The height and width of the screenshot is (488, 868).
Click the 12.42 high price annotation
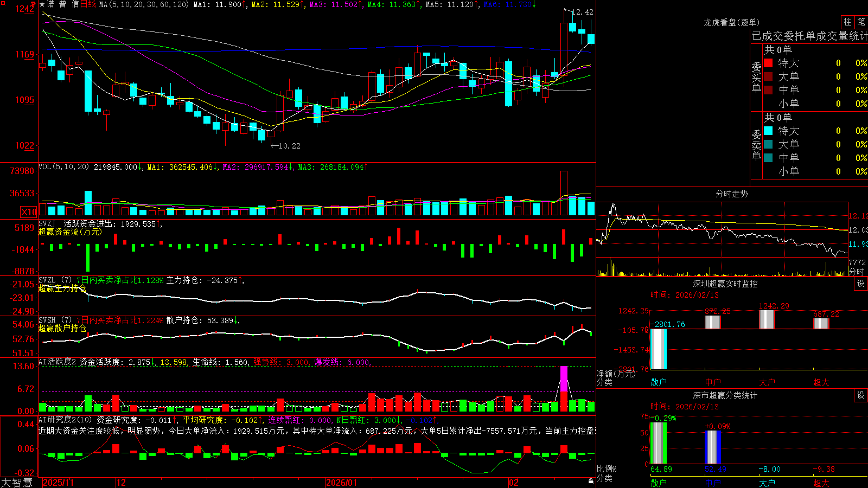(583, 12)
